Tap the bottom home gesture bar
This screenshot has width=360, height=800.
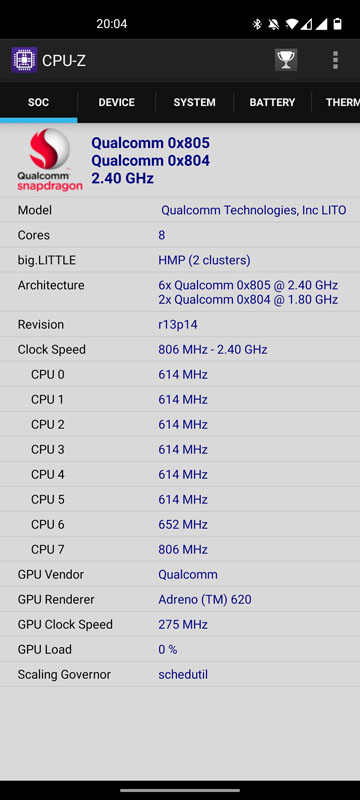click(180, 790)
